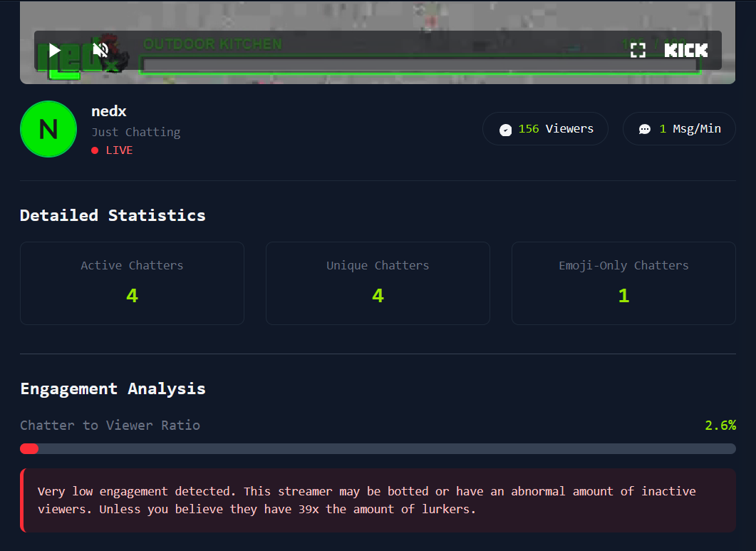Select the Active Chatters card
This screenshot has height=551, width=756.
coord(132,283)
